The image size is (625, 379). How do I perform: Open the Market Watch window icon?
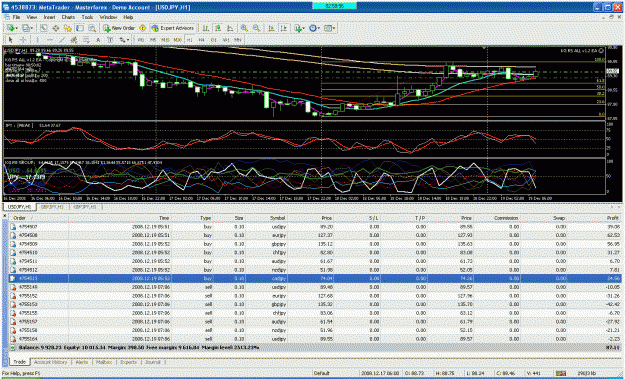click(44, 28)
